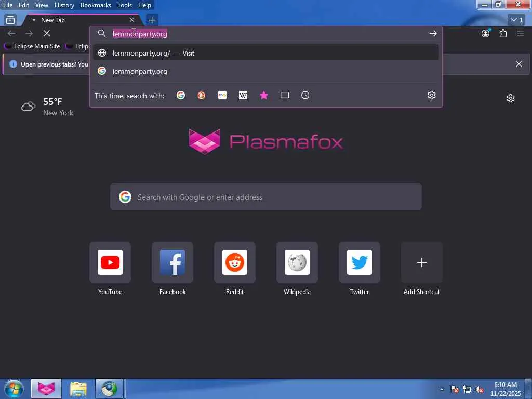Open a new tab with the plus button

(x=152, y=20)
